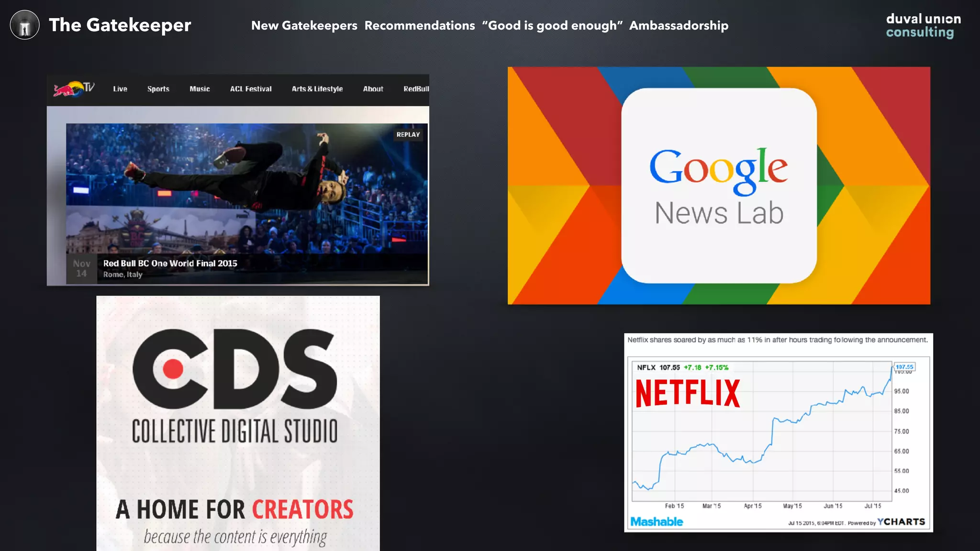Click the REPLAY badge on video
This screenshot has width=980, height=551.
click(408, 135)
